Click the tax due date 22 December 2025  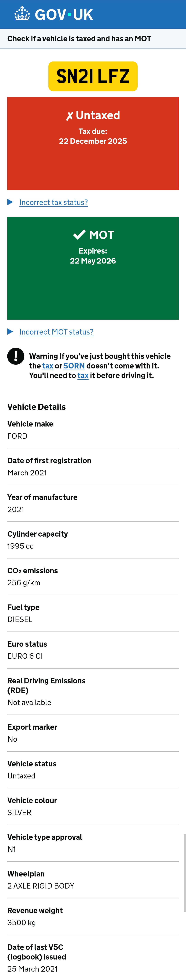(93, 141)
